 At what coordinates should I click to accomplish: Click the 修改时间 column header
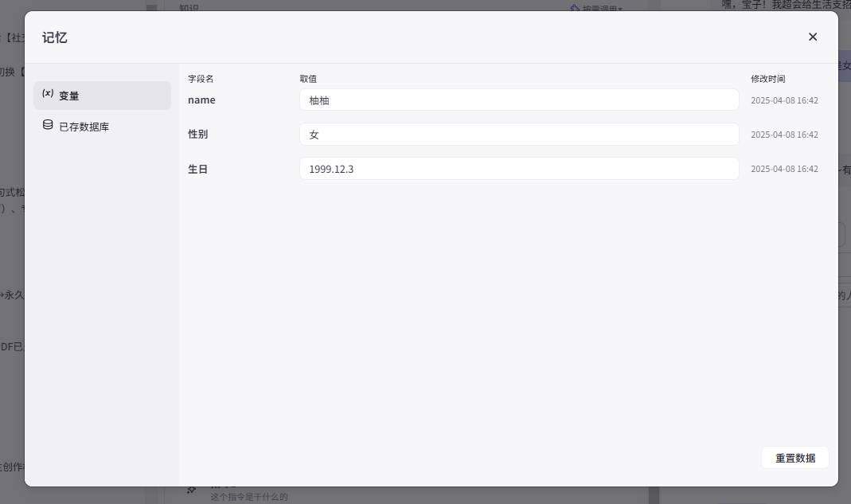[767, 79]
